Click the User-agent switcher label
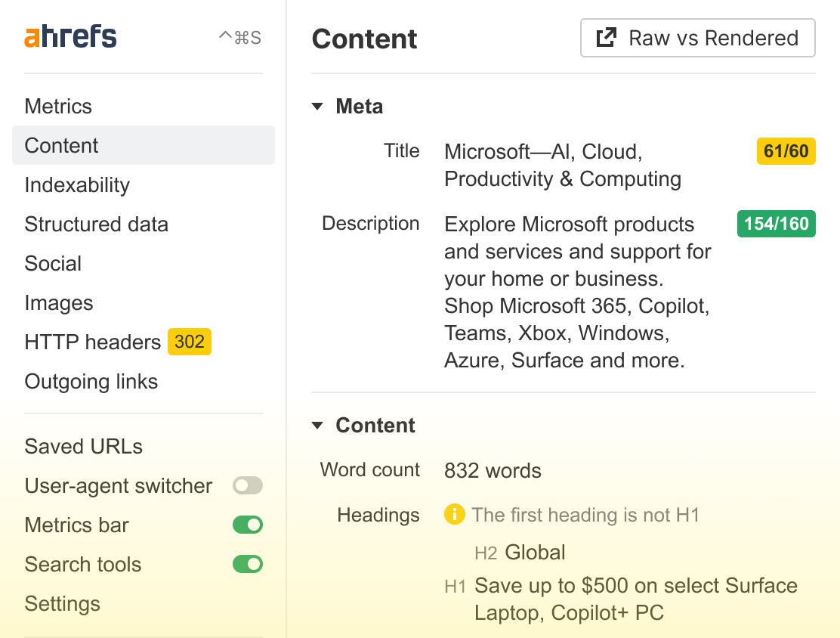 pos(119,486)
